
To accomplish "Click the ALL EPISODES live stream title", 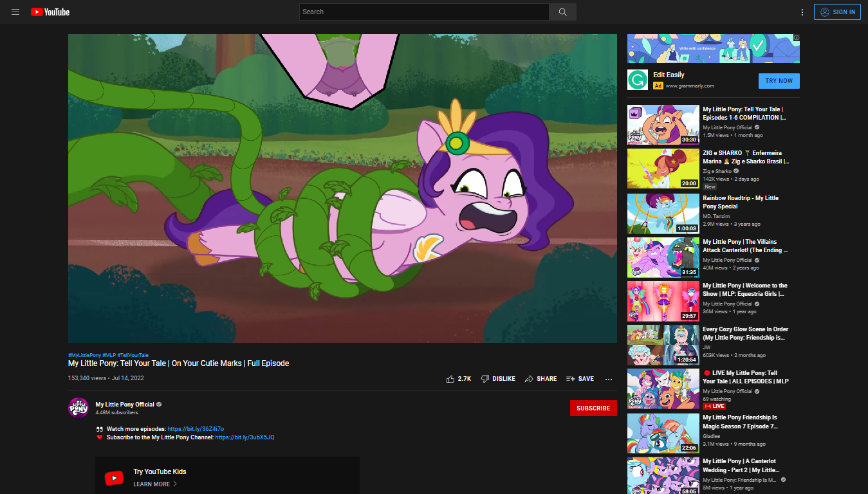I will pyautogui.click(x=746, y=377).
